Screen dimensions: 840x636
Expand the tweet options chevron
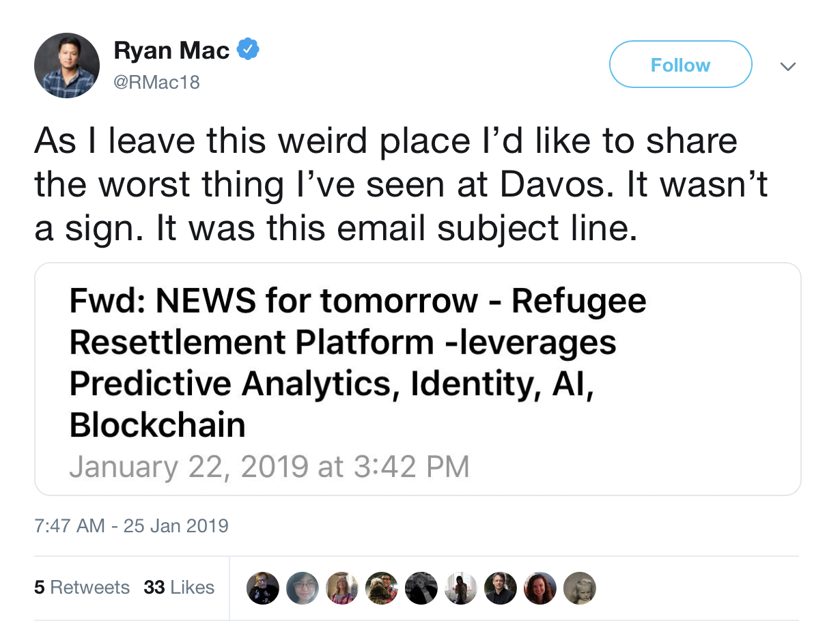(789, 66)
